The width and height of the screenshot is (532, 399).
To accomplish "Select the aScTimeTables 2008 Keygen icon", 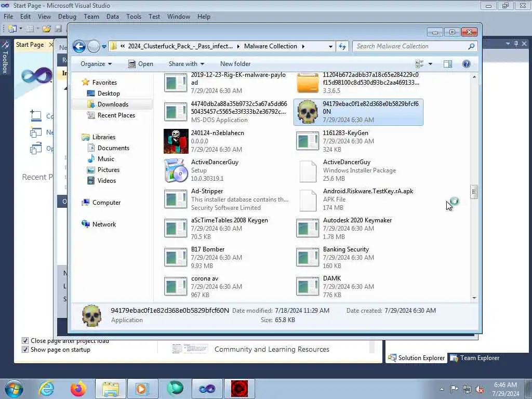I will coord(176,229).
